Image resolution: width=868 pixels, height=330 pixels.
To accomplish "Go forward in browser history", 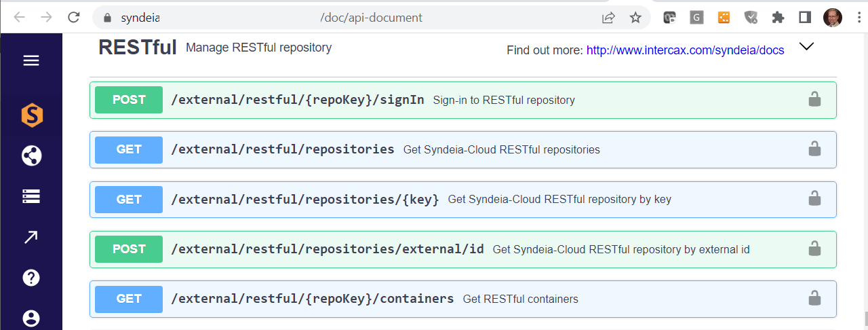I will pos(46,18).
